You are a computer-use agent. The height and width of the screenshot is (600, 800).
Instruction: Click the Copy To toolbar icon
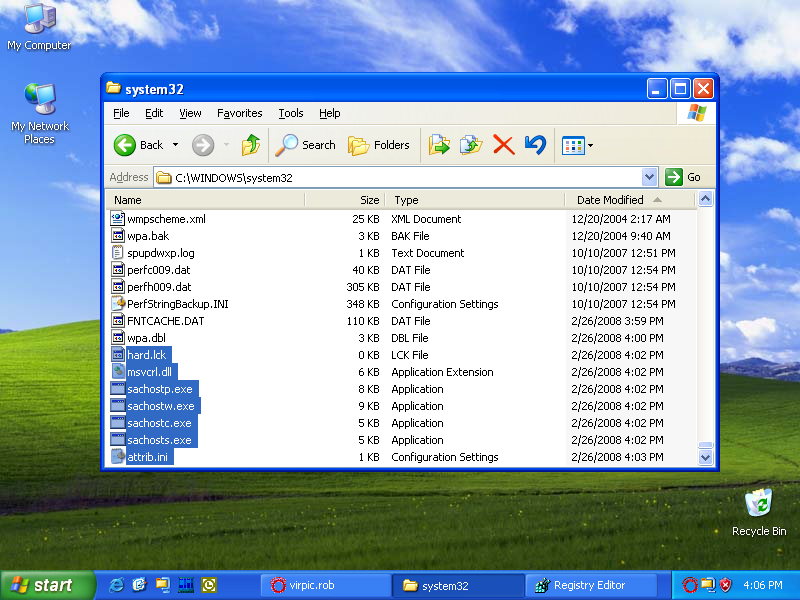pyautogui.click(x=471, y=145)
